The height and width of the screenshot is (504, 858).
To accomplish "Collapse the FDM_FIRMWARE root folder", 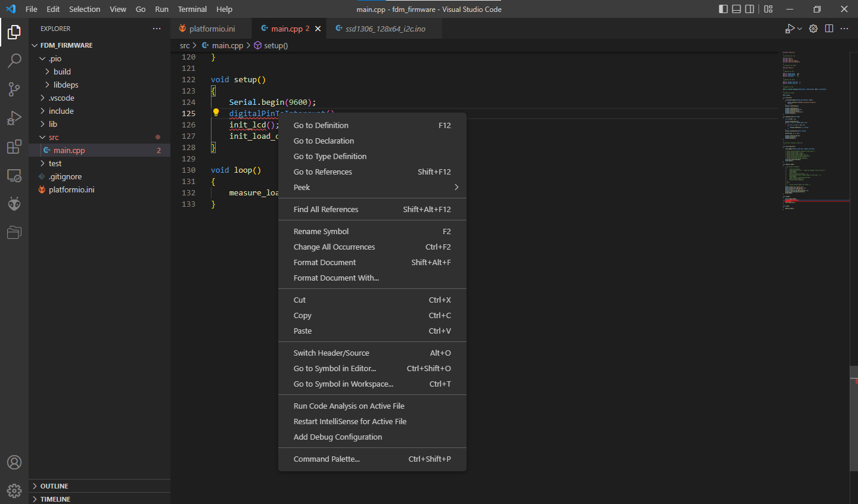I will (x=100, y=45).
